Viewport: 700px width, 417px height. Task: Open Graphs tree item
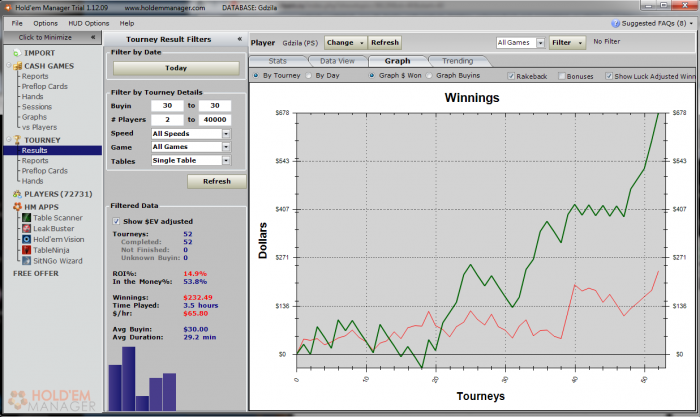coord(34,117)
